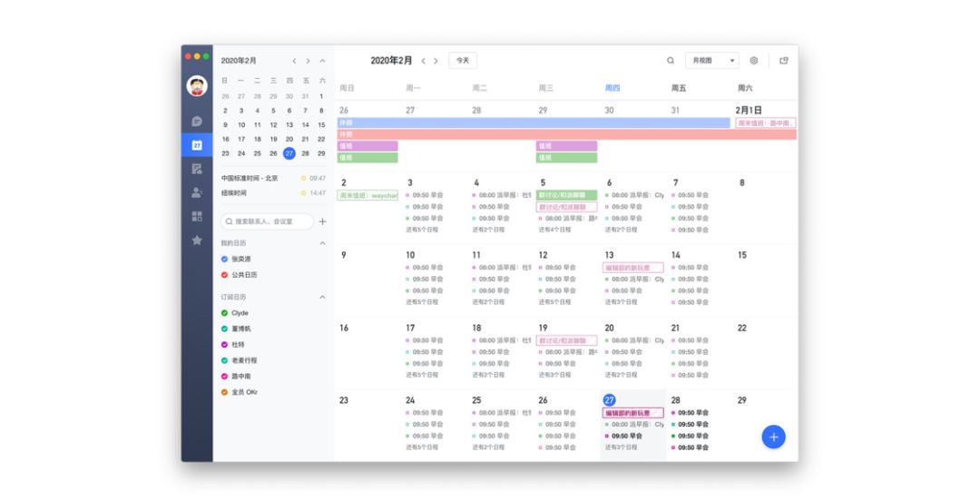980x501 pixels.
Task: Click the search magnifier in top toolbar
Action: (671, 61)
